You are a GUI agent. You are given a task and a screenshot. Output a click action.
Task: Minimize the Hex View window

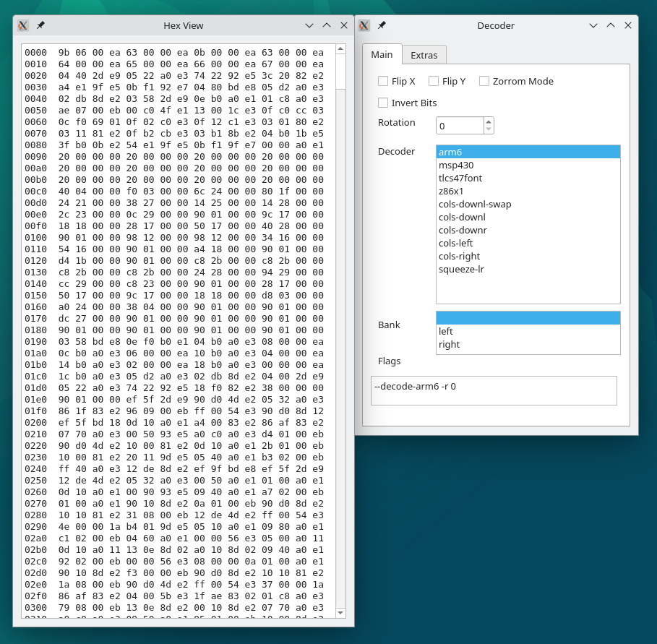coord(309,25)
